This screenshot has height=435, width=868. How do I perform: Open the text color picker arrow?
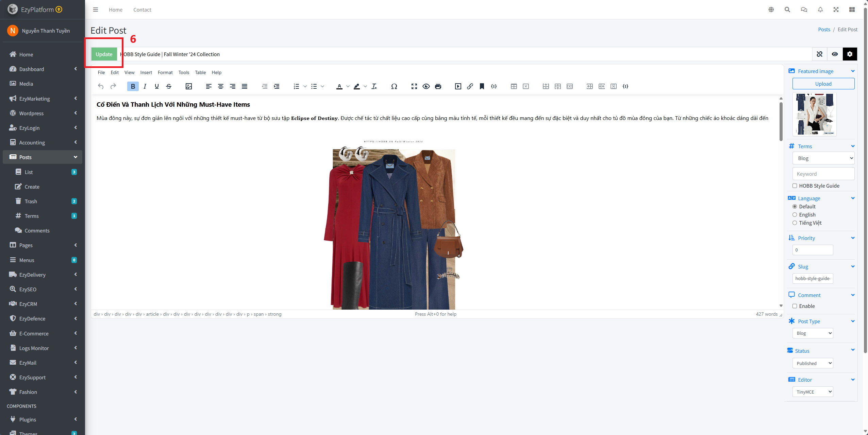click(x=348, y=86)
